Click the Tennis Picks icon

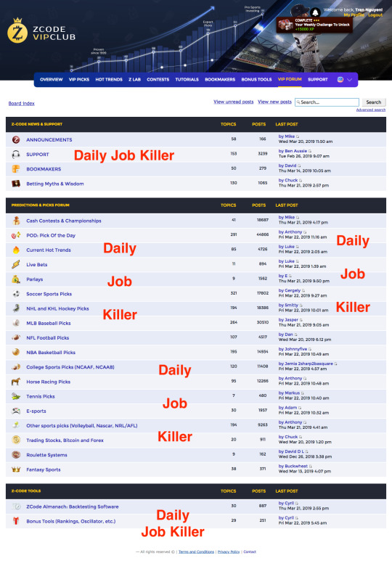[x=16, y=396]
